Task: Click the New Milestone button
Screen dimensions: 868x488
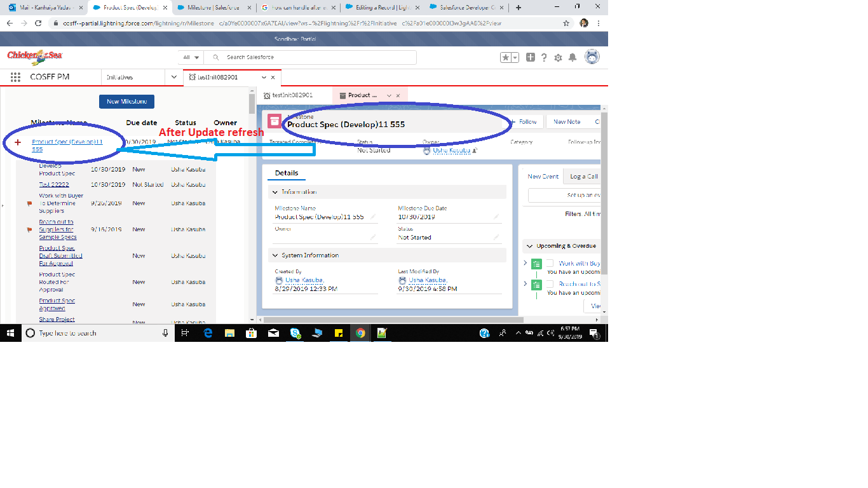Action: tap(126, 102)
